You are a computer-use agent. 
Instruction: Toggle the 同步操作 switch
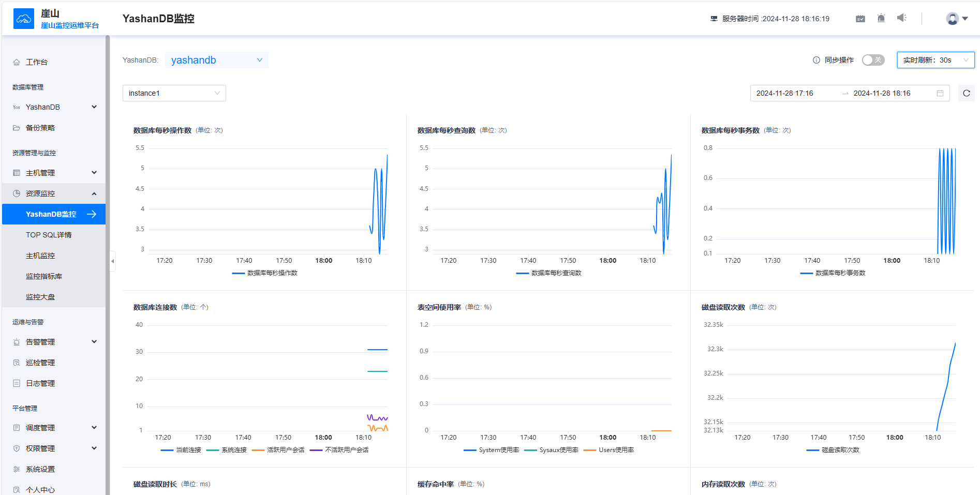pos(873,60)
